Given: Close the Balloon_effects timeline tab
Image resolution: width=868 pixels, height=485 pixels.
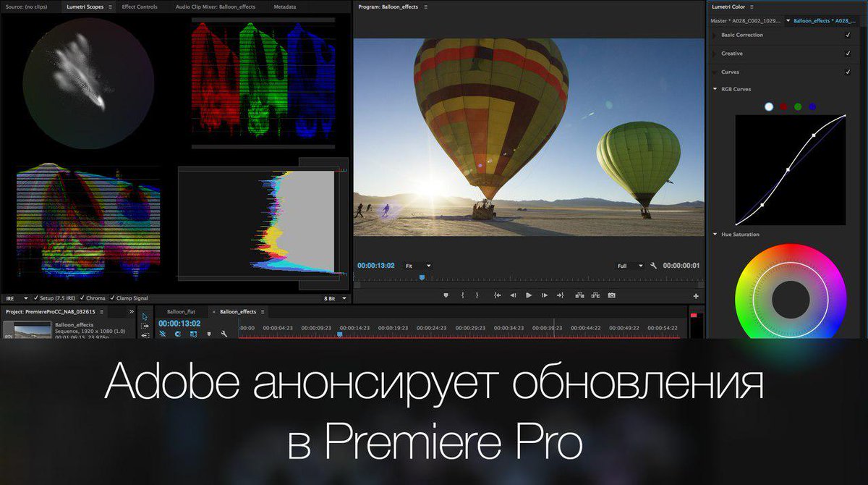Looking at the screenshot, I should [214, 312].
